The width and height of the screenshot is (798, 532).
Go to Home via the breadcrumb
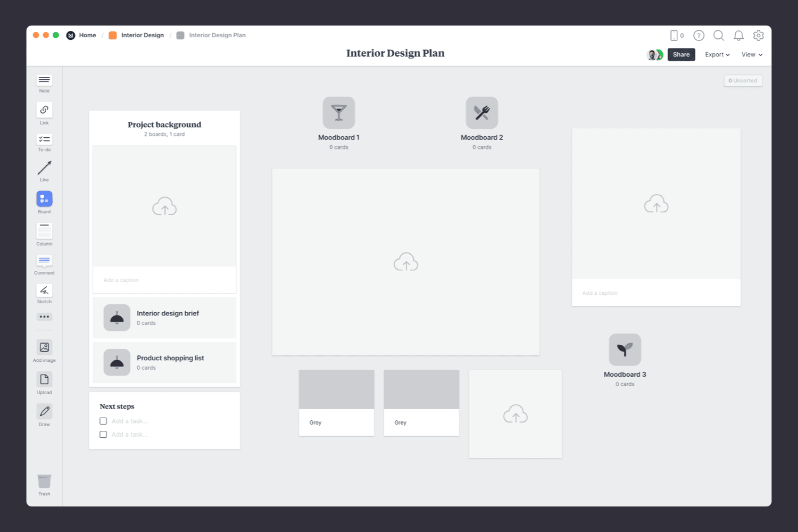point(87,35)
